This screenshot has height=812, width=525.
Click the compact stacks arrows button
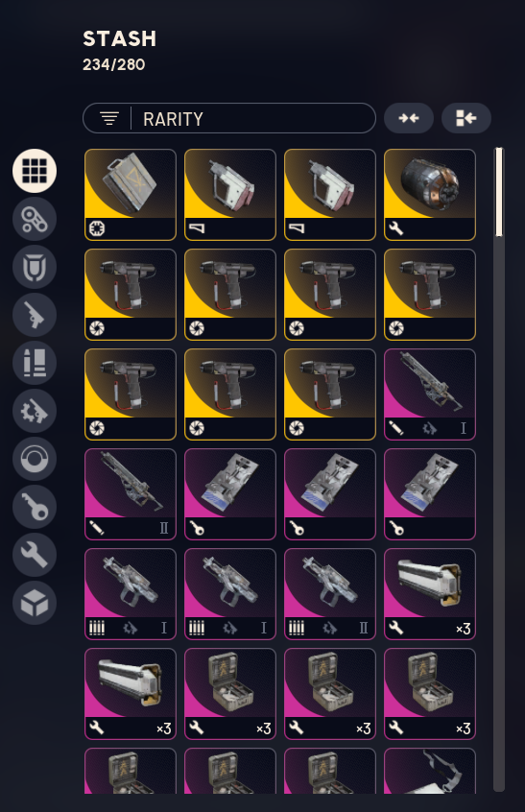pyautogui.click(x=409, y=119)
